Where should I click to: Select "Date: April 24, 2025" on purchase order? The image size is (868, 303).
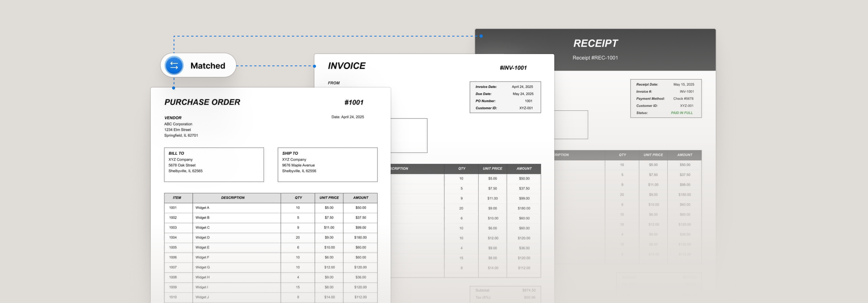click(x=347, y=117)
